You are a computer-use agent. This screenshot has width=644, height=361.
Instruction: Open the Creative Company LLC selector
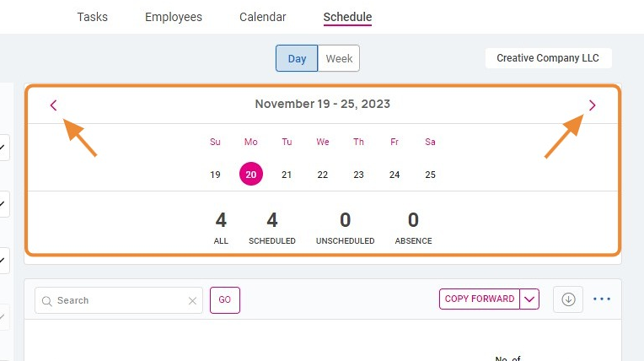tap(548, 58)
